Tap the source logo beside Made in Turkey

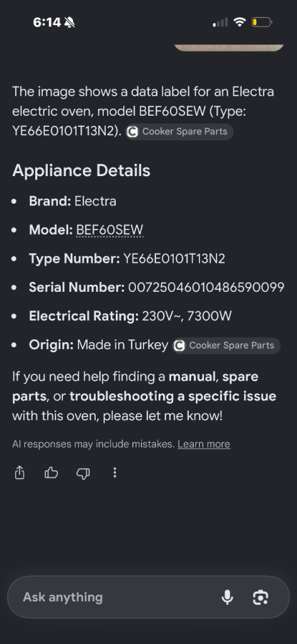(x=179, y=346)
